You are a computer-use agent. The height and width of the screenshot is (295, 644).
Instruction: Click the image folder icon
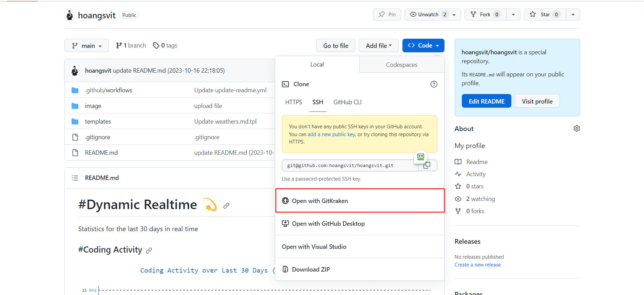(x=75, y=106)
